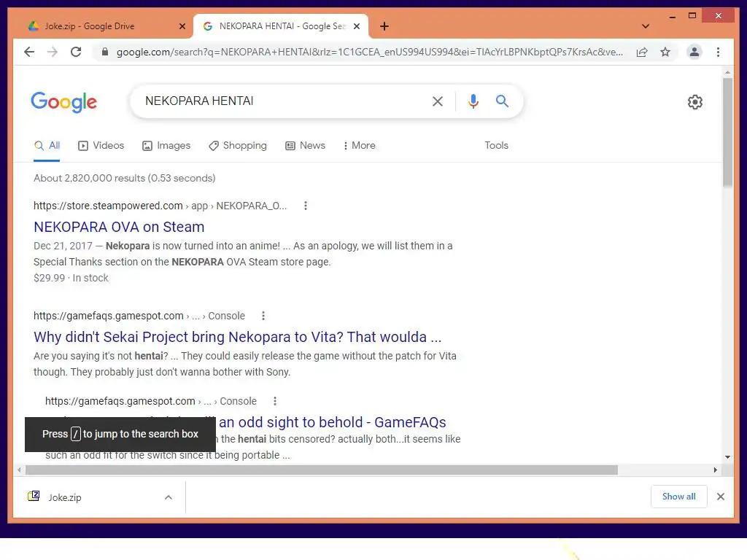Bookmark this page with the star icon
Screen dimensions: 747x560
[665, 52]
